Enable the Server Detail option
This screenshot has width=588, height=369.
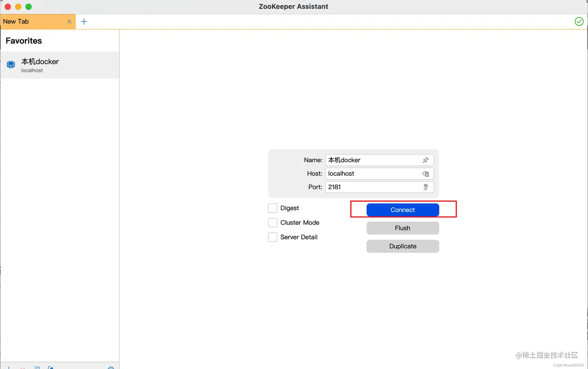pyautogui.click(x=273, y=237)
